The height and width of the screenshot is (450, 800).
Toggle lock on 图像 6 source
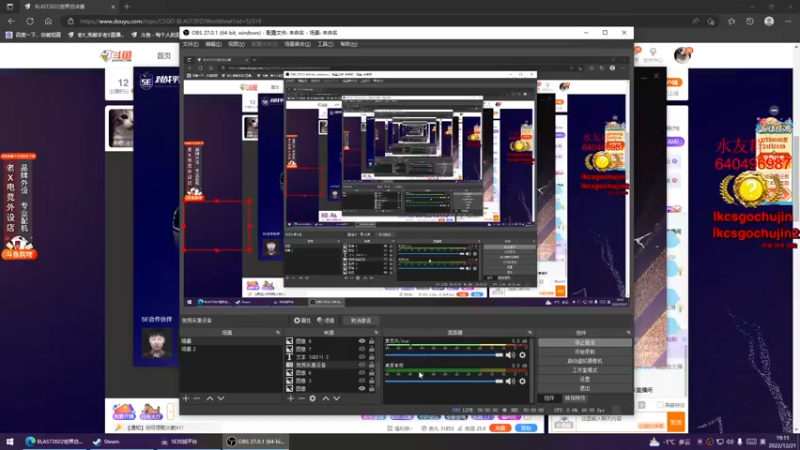click(371, 373)
